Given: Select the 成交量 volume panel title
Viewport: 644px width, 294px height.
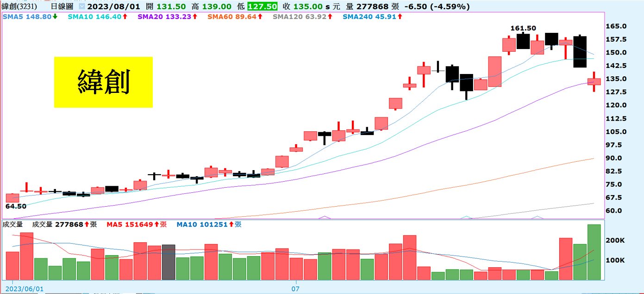Looking at the screenshot, I should [12, 225].
